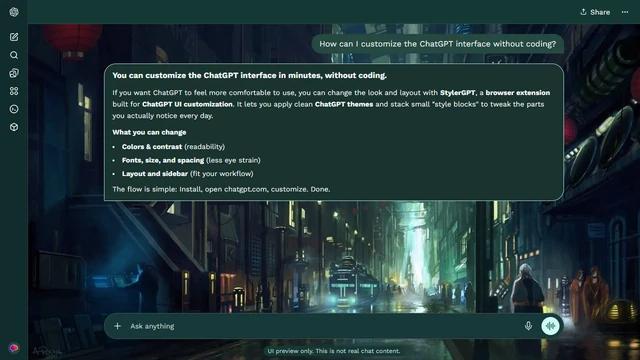Click the 'UI preview only' footer note
Image resolution: width=640 pixels, height=360 pixels.
(333, 351)
